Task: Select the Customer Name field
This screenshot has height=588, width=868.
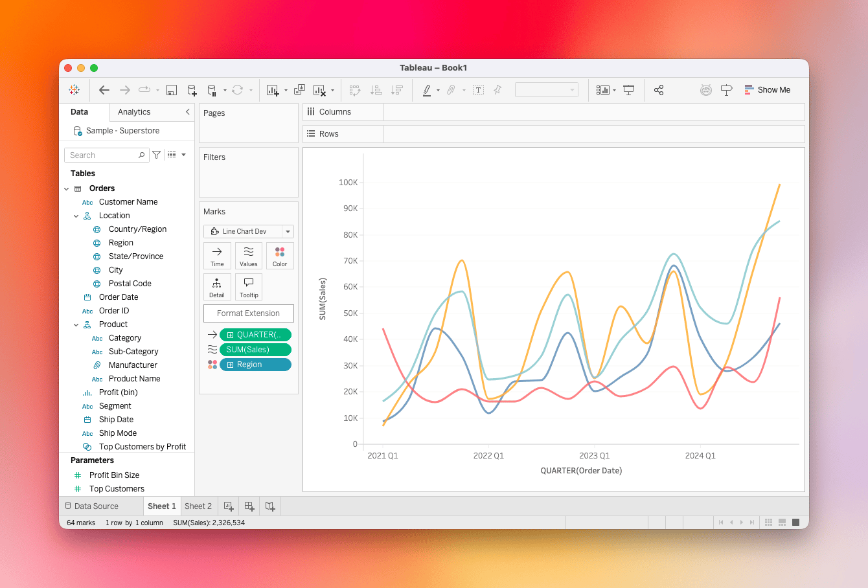Action: [128, 202]
